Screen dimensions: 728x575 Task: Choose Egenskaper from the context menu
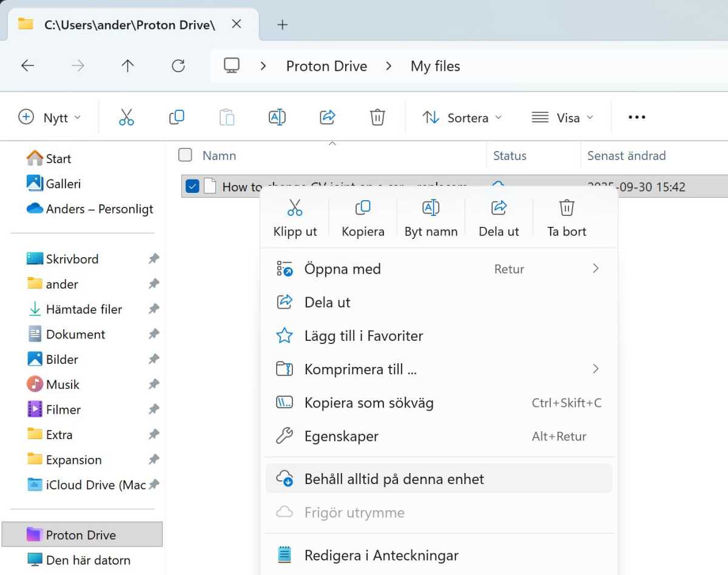(x=341, y=436)
